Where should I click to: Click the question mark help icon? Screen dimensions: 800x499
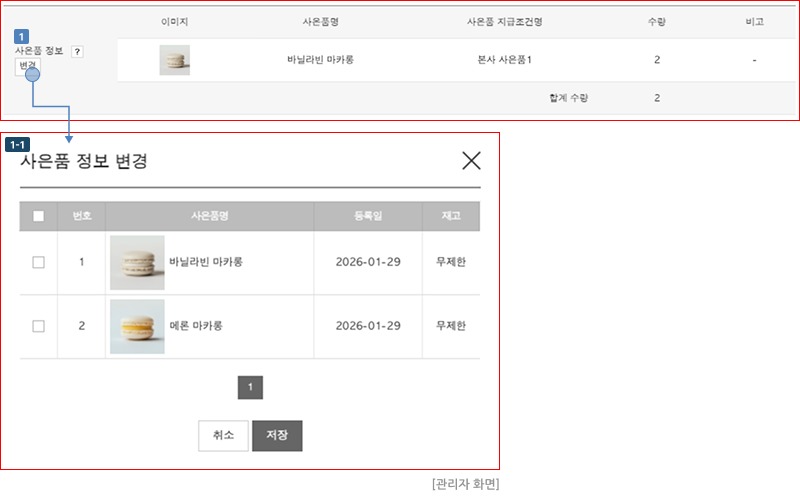click(77, 52)
